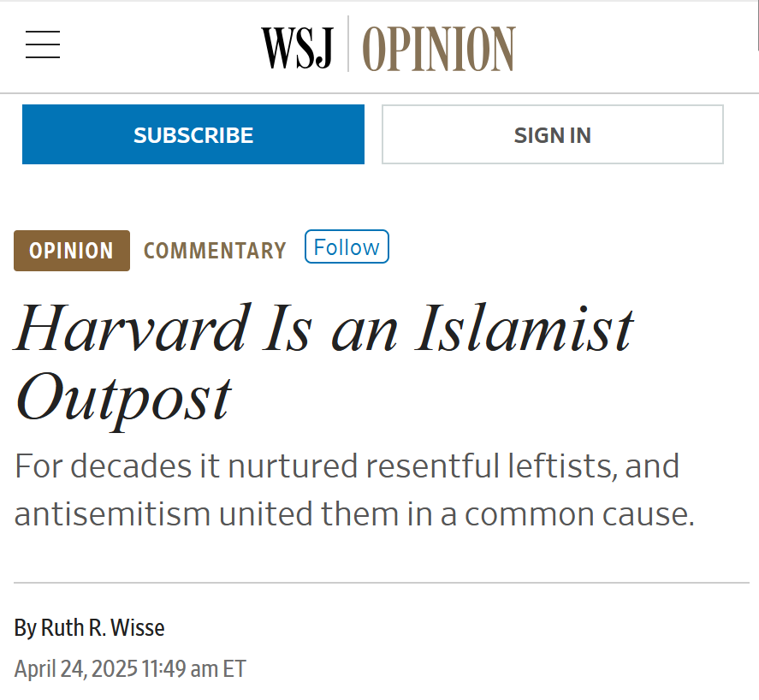Click the WSJ logo
Screen dimensions: 759x700
297,48
